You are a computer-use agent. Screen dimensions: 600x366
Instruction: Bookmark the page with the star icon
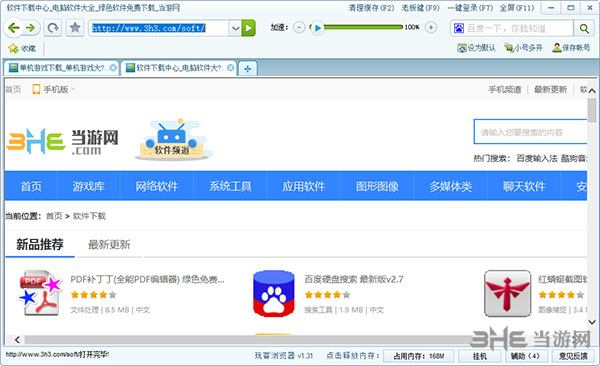[x=75, y=28]
